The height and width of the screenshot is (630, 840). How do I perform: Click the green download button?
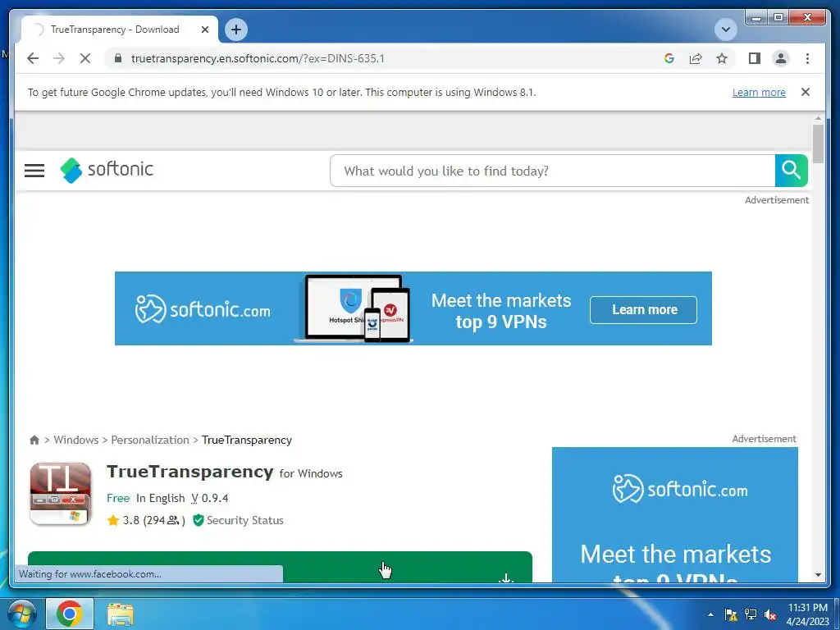tap(281, 567)
